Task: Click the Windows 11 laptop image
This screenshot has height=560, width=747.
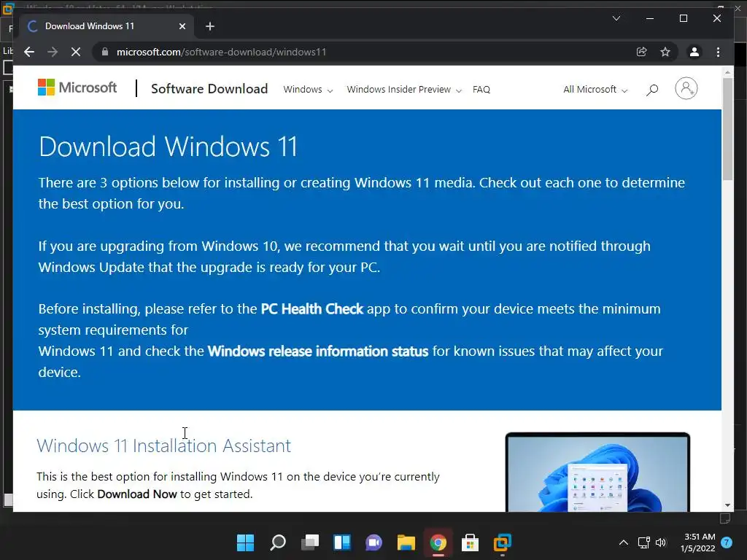Action: point(597,472)
